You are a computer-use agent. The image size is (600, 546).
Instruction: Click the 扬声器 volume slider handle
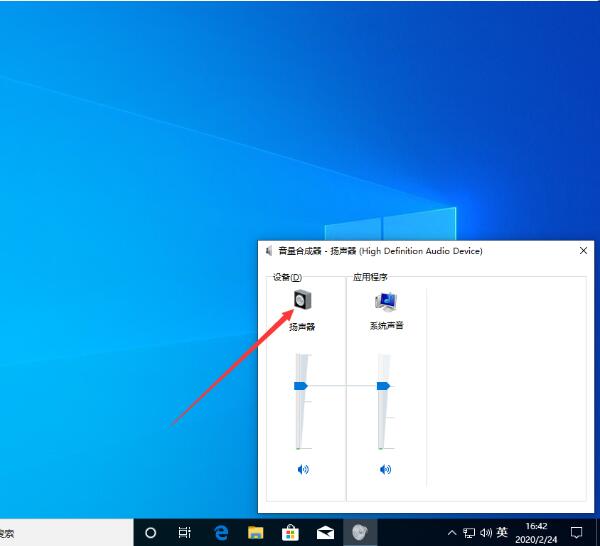click(x=301, y=386)
